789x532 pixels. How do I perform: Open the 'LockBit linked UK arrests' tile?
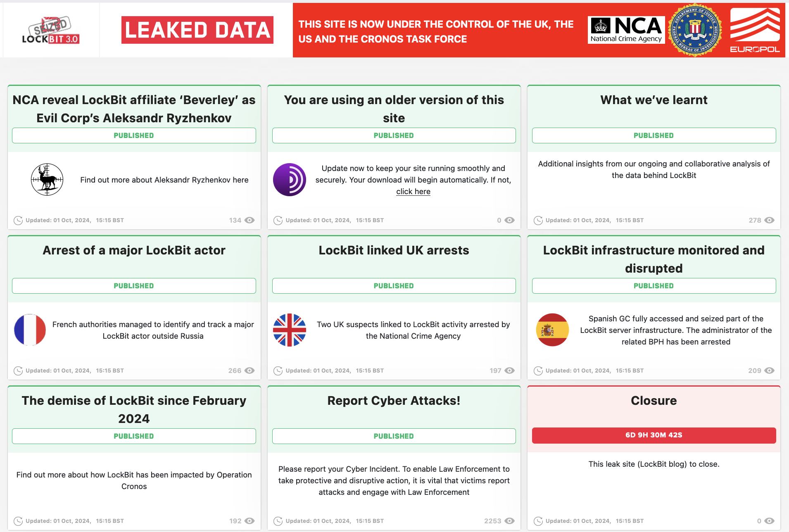(x=393, y=250)
